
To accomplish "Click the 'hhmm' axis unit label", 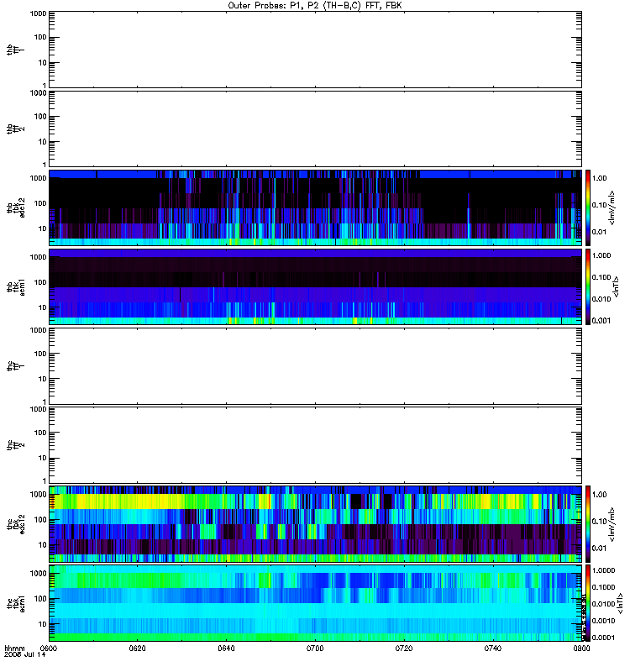I will [15, 648].
